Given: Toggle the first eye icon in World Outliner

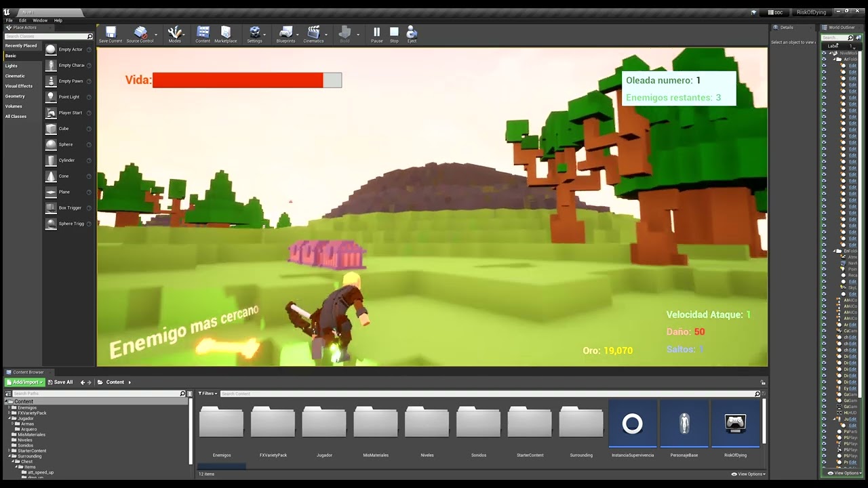Looking at the screenshot, I should [824, 53].
